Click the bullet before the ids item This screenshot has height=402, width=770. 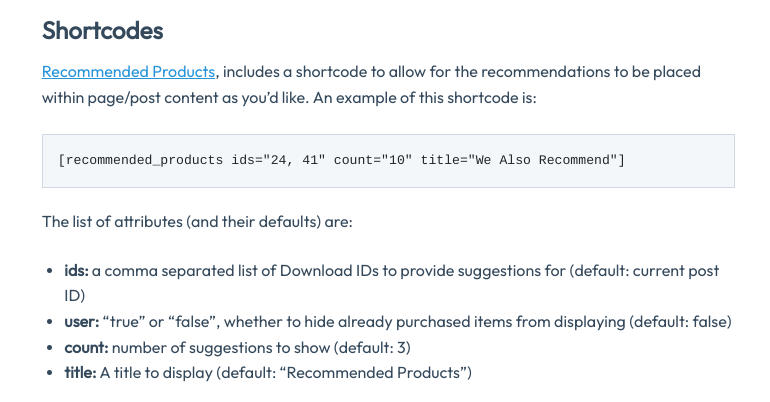[50, 271]
